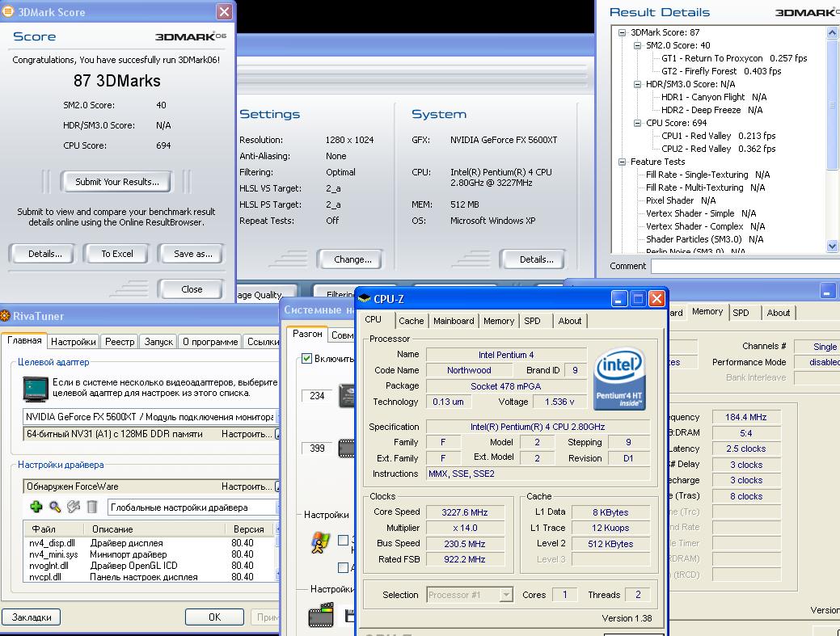The image size is (840, 636).
Task: Click the Result Details scrollbar thumb
Action: coord(832,105)
